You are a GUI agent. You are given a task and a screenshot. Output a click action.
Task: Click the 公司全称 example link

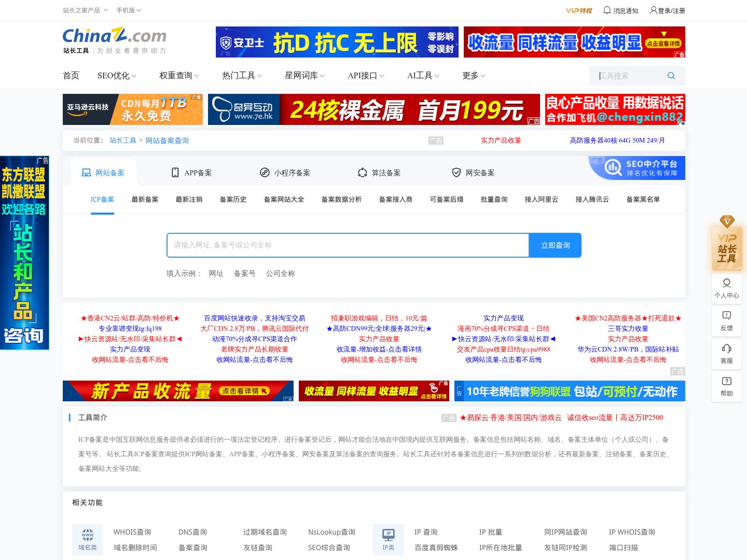pos(280,274)
